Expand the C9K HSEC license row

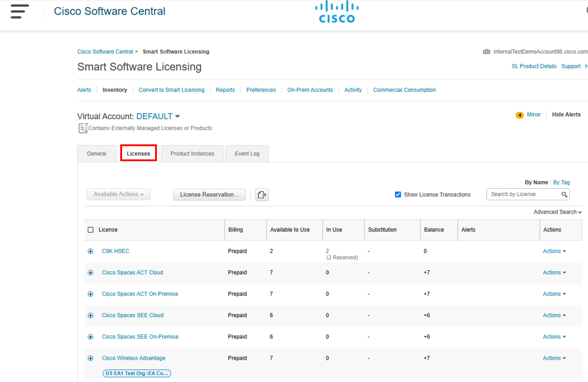pos(90,251)
